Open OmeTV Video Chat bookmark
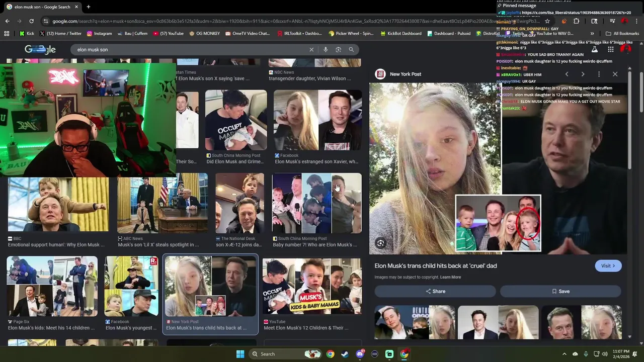This screenshot has width=644, height=362. (x=248, y=34)
